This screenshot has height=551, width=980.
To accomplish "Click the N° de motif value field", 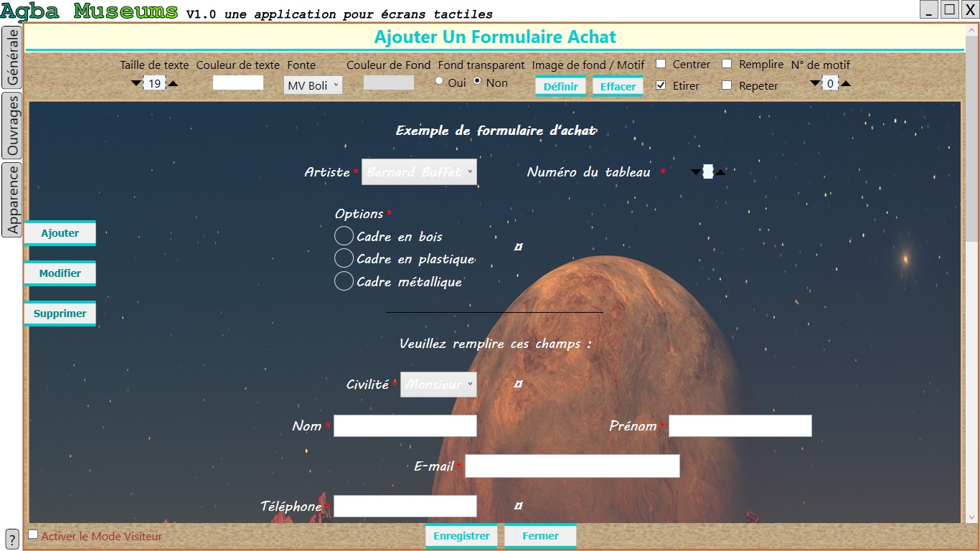I will pos(830,83).
